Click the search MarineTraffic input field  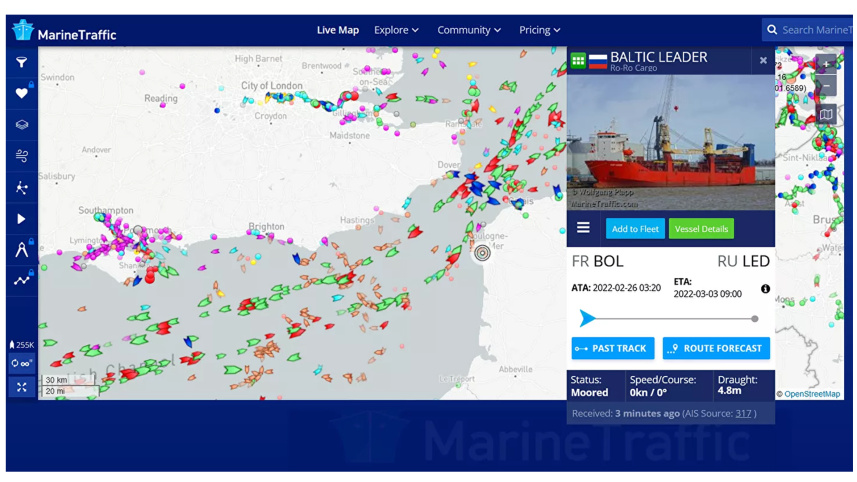point(815,30)
